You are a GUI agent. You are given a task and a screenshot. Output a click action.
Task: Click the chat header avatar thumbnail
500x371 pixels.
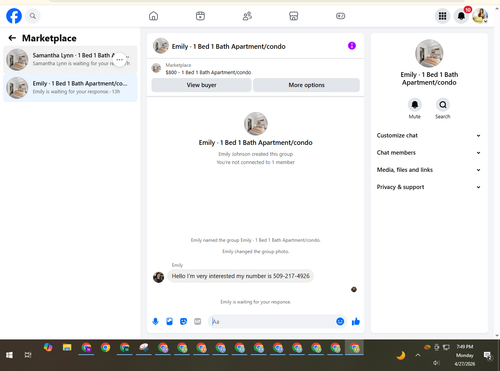click(161, 46)
